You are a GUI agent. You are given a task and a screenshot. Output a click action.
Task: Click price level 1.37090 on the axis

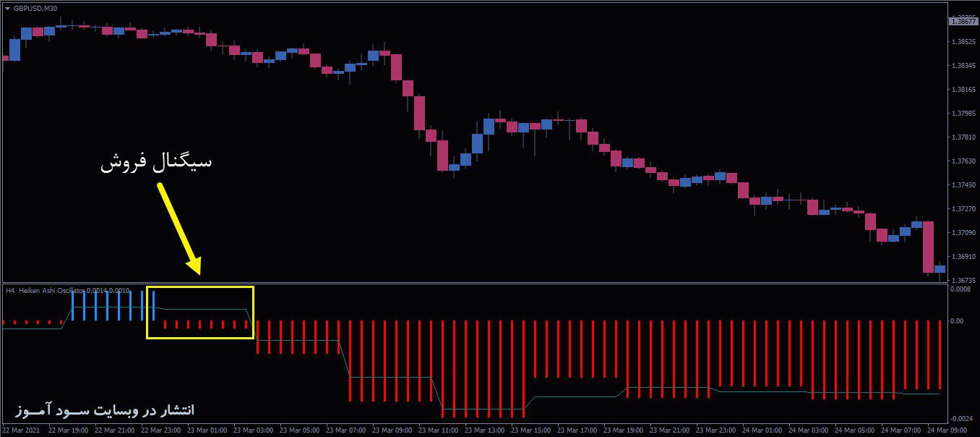click(964, 233)
